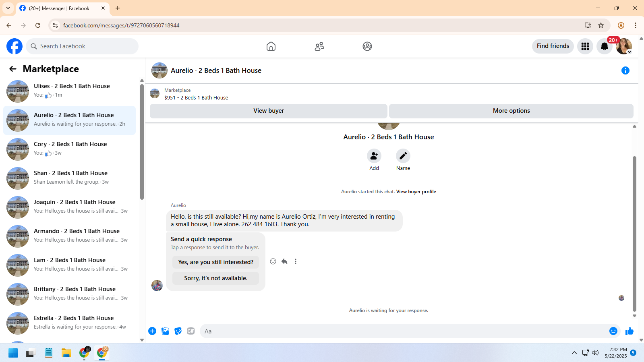
Task: Click the conversation list scrollbar
Action: [x=142, y=141]
